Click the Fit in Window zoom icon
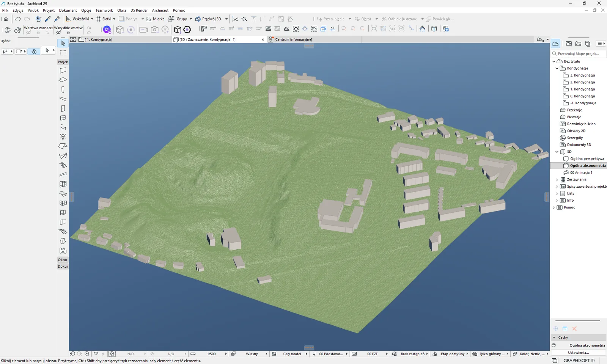 pyautogui.click(x=112, y=354)
